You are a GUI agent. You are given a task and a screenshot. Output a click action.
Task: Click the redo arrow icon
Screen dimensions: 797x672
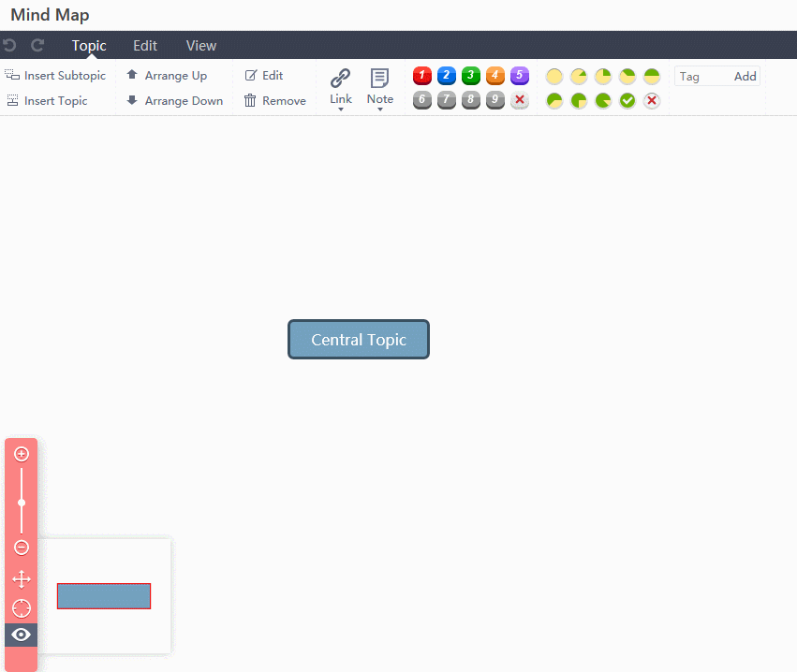coord(37,46)
